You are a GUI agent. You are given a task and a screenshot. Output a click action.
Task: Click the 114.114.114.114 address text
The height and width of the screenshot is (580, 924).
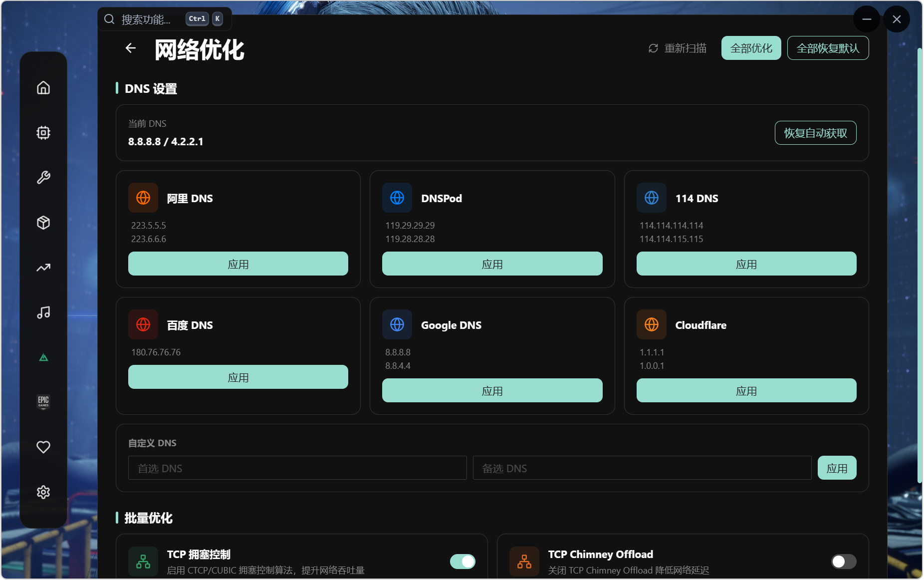tap(672, 226)
